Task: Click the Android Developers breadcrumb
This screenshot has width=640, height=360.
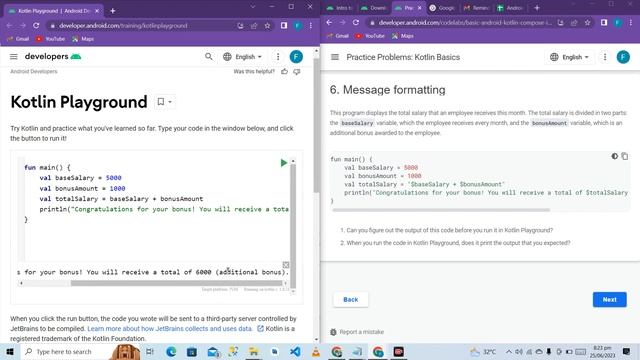Action: pos(33,71)
